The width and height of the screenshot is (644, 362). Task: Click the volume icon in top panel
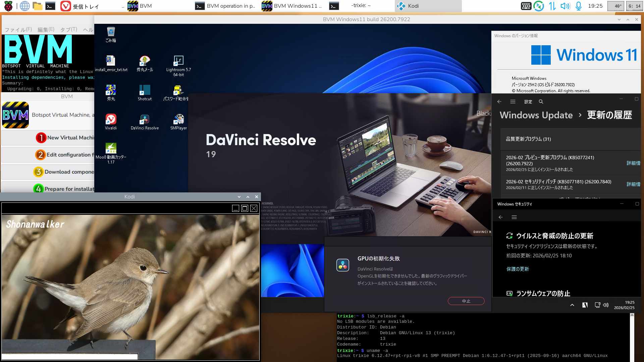tap(565, 6)
